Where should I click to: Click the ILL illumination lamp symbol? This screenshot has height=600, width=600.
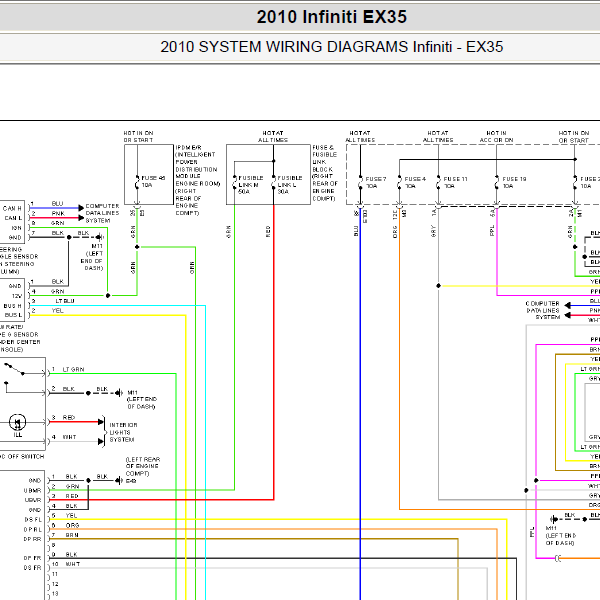tap(17, 422)
